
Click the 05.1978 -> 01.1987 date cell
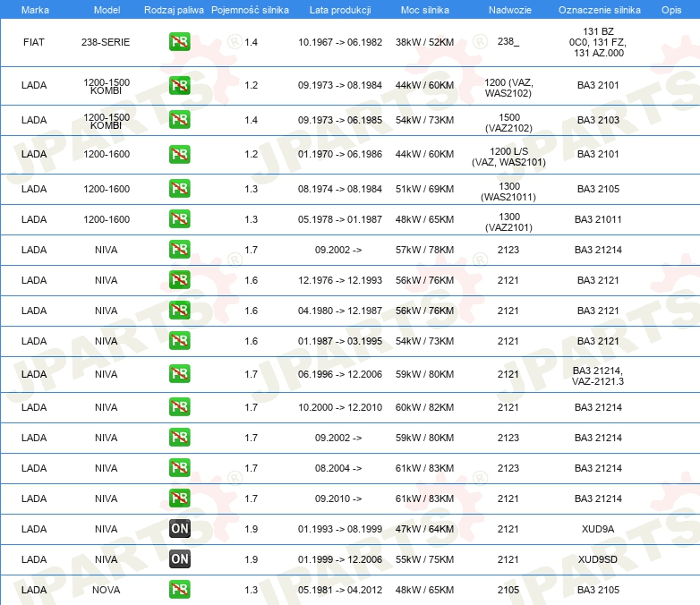pos(340,219)
